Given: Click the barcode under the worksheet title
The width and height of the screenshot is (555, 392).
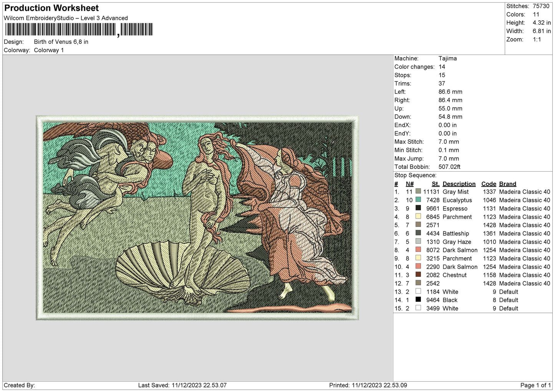Looking at the screenshot, I should pyautogui.click(x=79, y=30).
